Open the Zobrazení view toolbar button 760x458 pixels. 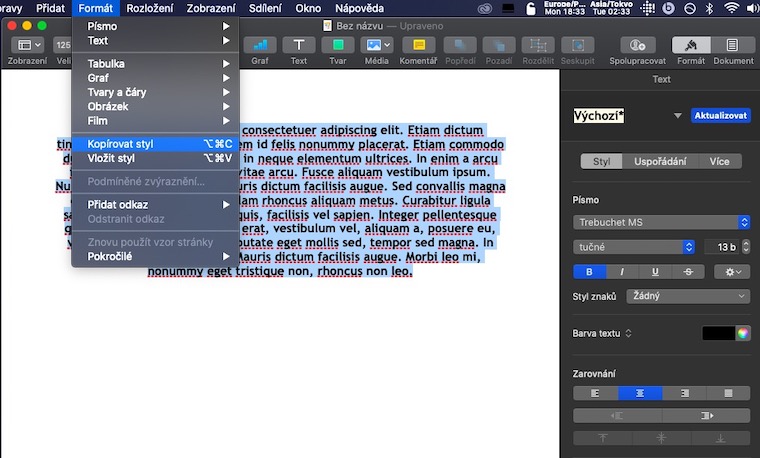pyautogui.click(x=28, y=45)
